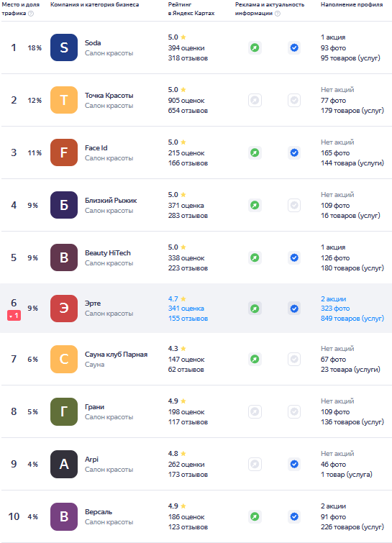
Task: Click the help icon beside Реклама и актуальность информации
Action: (x=278, y=14)
